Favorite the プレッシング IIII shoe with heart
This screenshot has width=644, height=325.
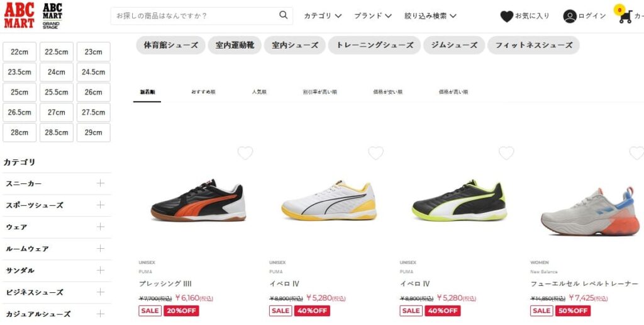point(245,153)
